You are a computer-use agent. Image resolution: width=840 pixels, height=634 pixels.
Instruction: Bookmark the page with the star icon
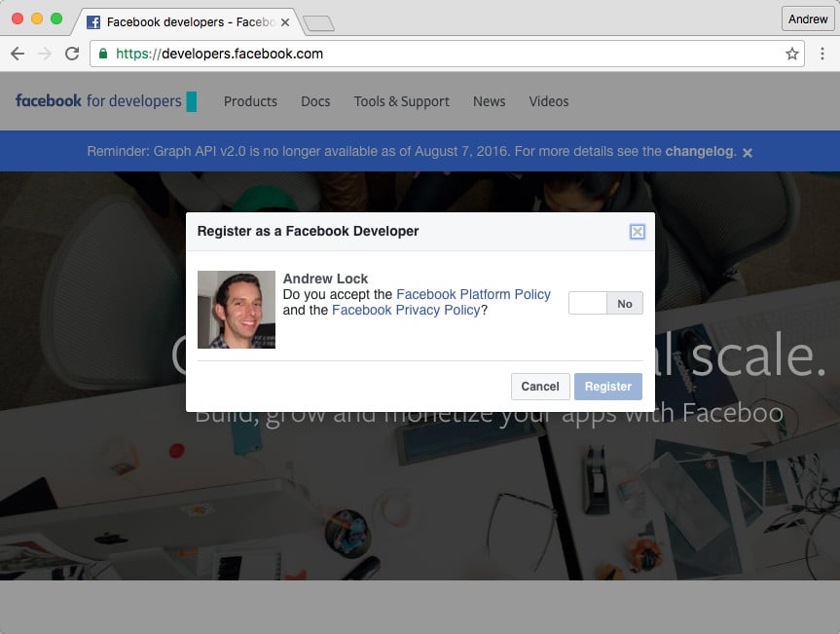[791, 54]
